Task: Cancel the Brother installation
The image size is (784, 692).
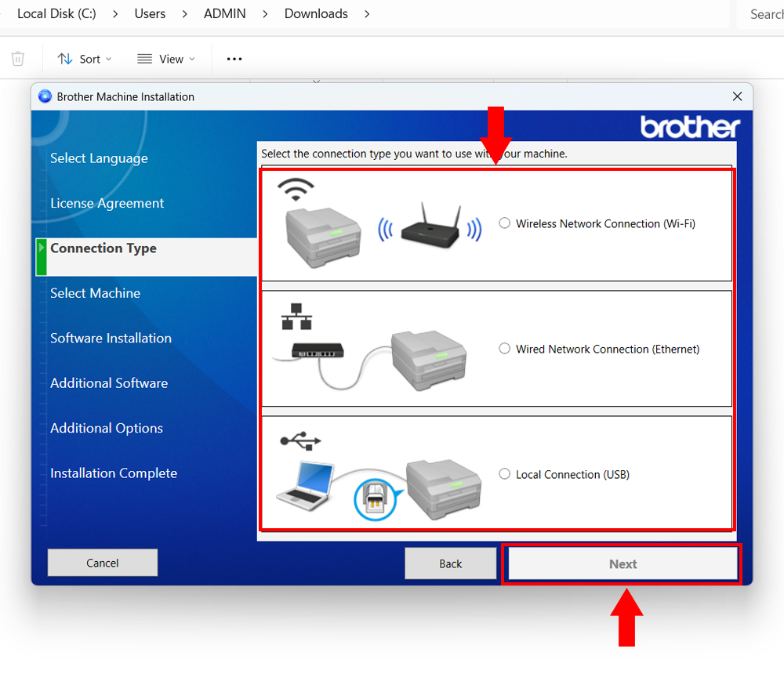Action: (103, 563)
